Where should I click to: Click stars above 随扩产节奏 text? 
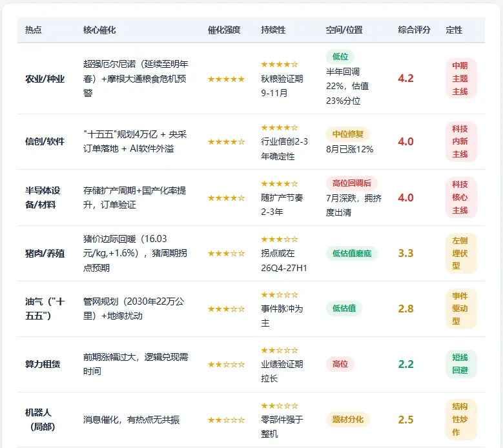280,184
